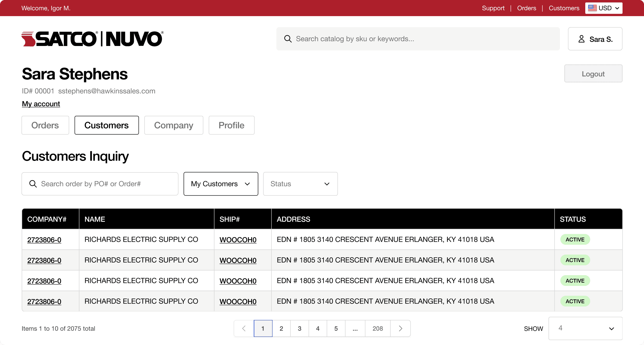Click the magnifier icon in the order search field

[x=33, y=184]
